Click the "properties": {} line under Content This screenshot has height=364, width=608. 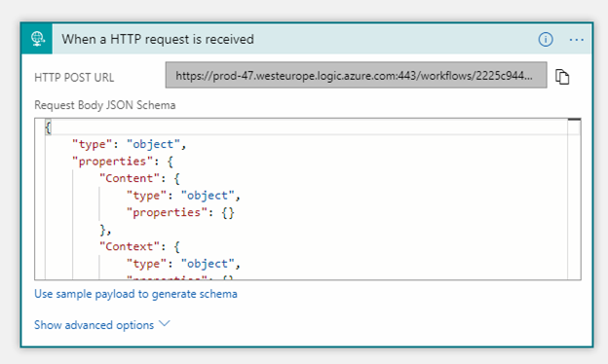tap(180, 212)
